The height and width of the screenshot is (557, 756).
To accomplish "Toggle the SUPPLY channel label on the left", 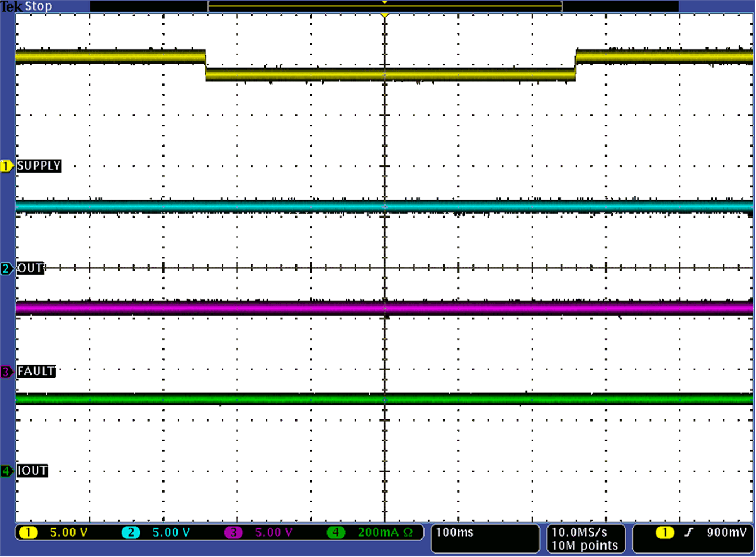I will pyautogui.click(x=39, y=166).
